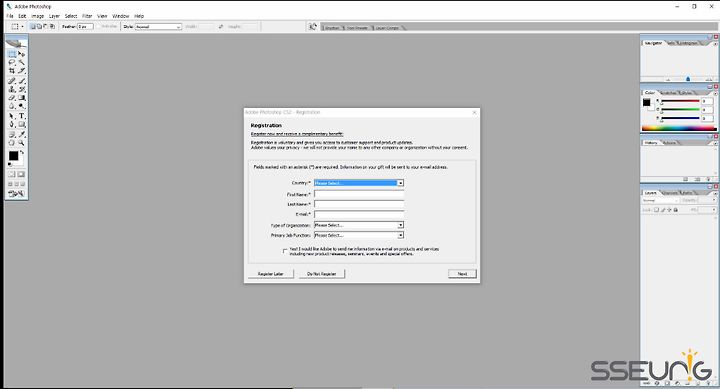Click the Go to Bridge icon
The width and height of the screenshot is (720, 389).
(x=313, y=27)
